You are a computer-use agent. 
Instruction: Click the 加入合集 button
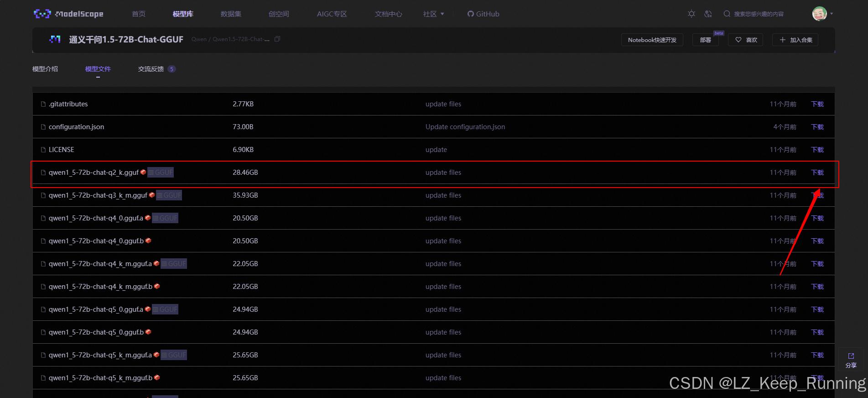pos(795,40)
